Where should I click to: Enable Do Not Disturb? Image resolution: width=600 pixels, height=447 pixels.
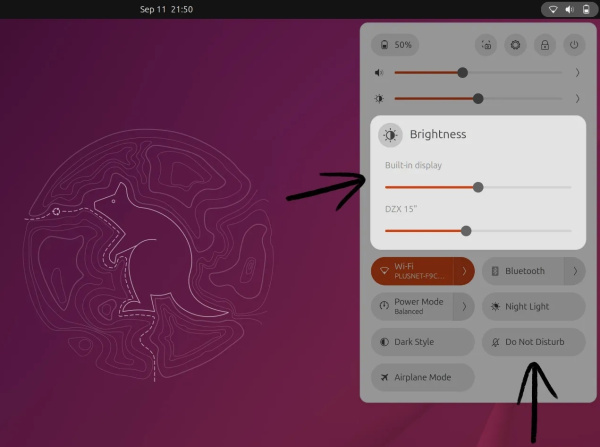click(x=534, y=342)
